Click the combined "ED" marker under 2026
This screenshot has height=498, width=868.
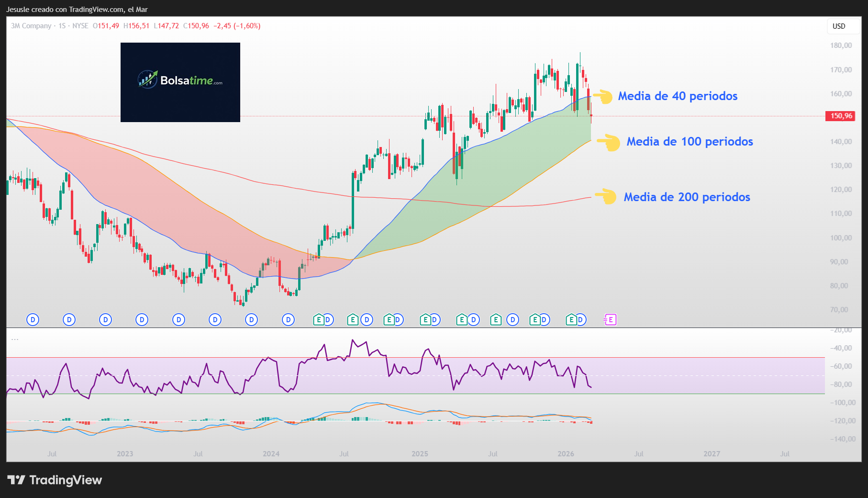coord(576,320)
